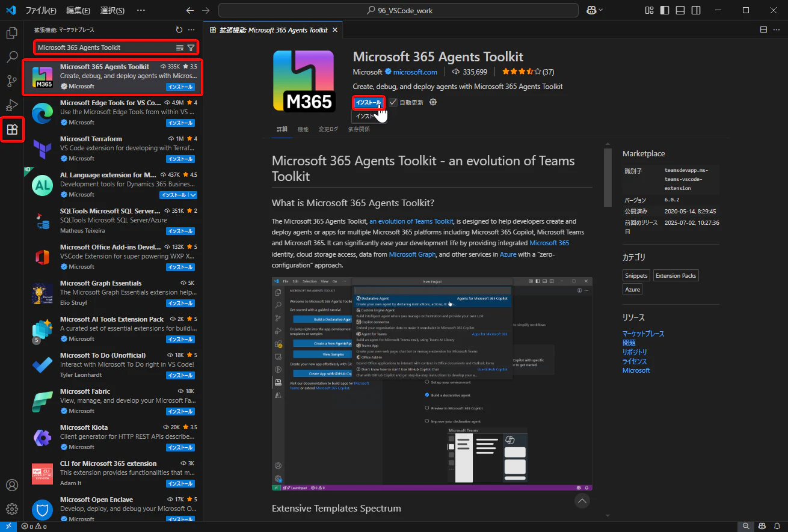Open the Extensions view in activity bar
The image size is (788, 532).
tap(12, 129)
